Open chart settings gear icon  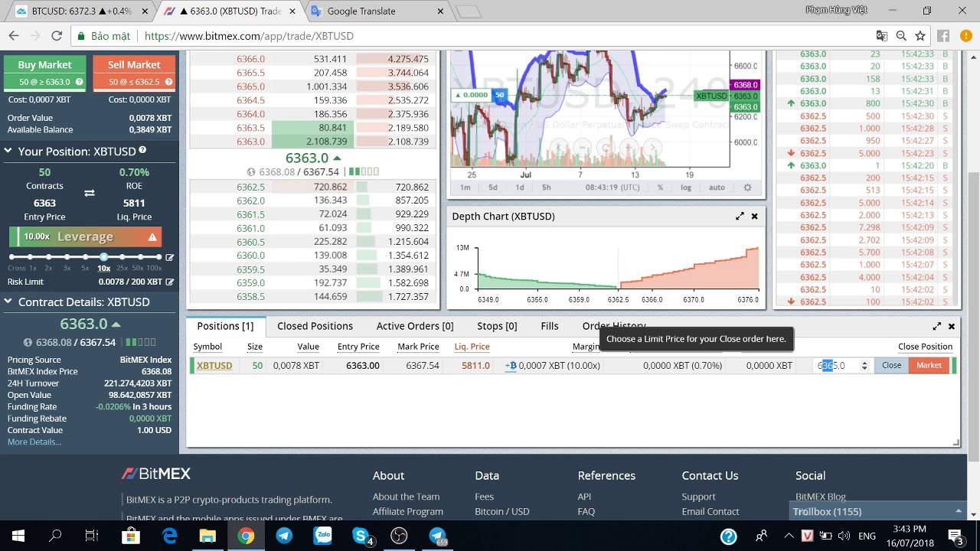pyautogui.click(x=747, y=187)
